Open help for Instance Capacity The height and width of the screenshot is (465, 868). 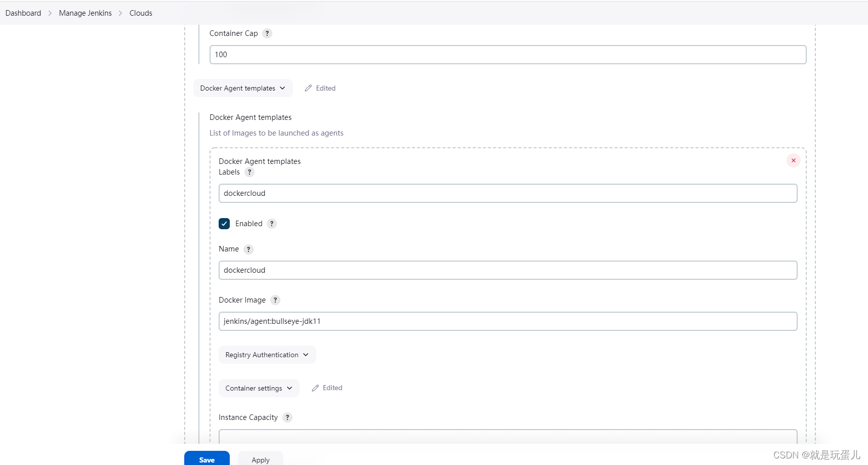click(x=287, y=417)
